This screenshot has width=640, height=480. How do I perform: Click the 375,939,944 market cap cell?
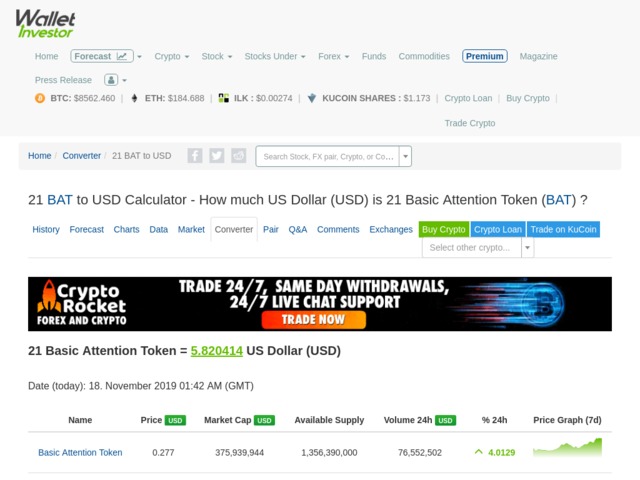240,452
